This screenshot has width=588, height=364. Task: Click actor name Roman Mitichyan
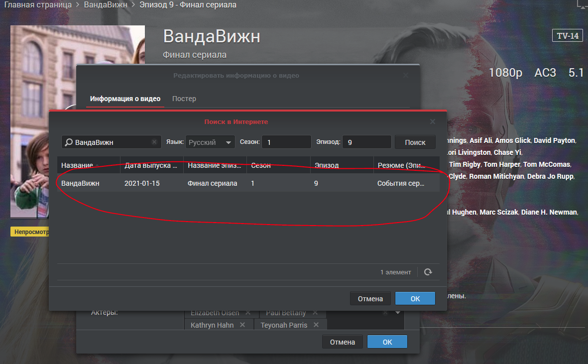click(x=496, y=176)
